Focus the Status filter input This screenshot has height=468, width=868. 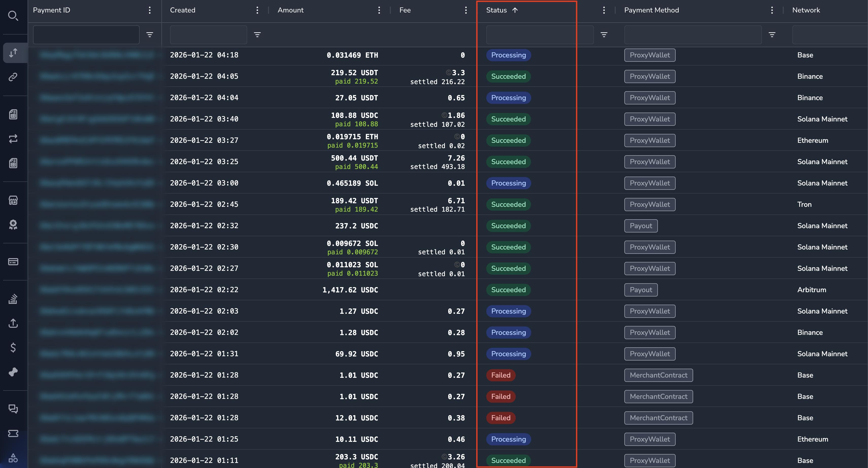click(540, 35)
